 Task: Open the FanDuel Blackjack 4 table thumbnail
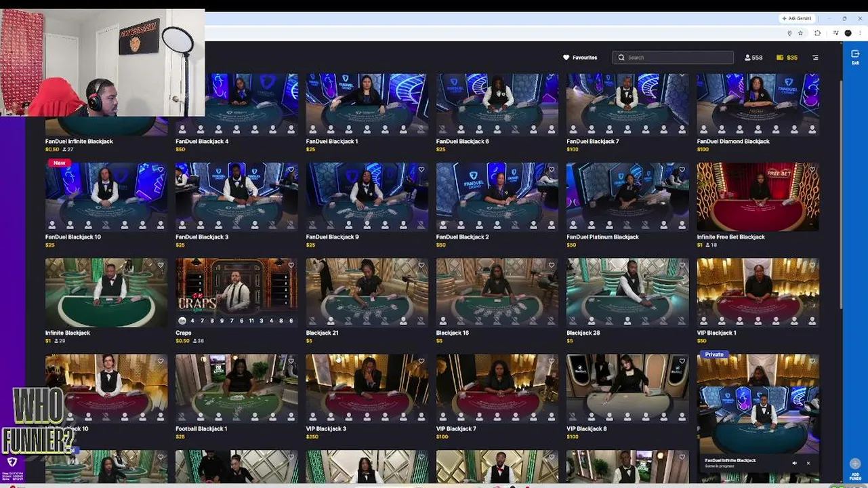(x=236, y=104)
